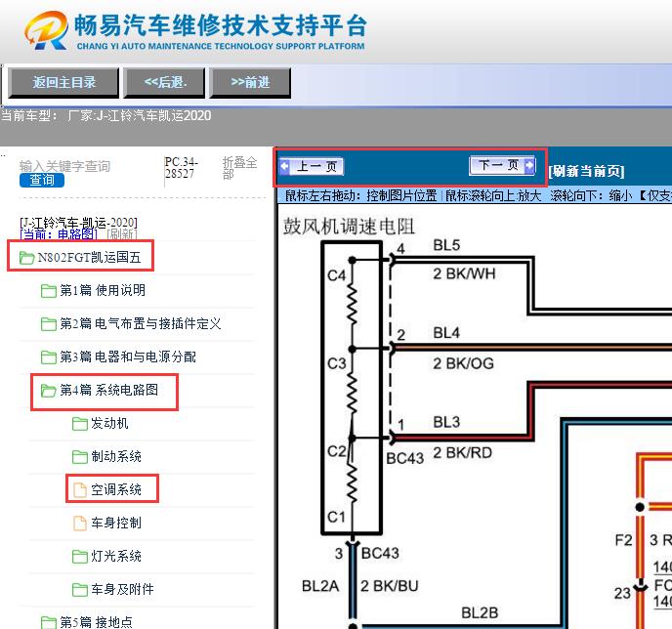Go back with <<后退 button
Viewport: 672px width, 629px height.
tap(164, 82)
